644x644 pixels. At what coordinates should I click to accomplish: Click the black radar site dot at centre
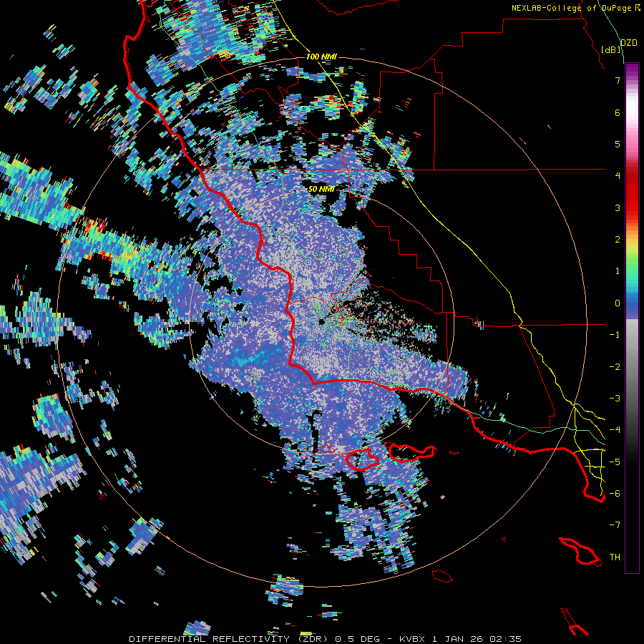click(x=321, y=322)
